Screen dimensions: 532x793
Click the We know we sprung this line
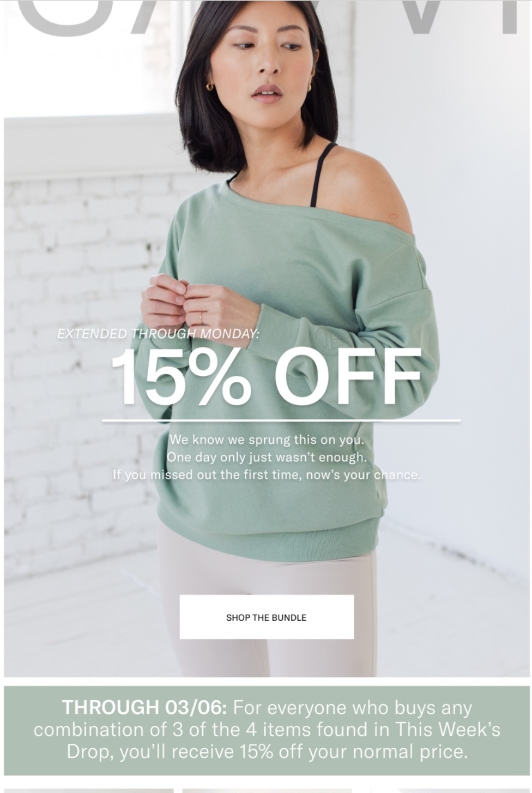(x=267, y=440)
